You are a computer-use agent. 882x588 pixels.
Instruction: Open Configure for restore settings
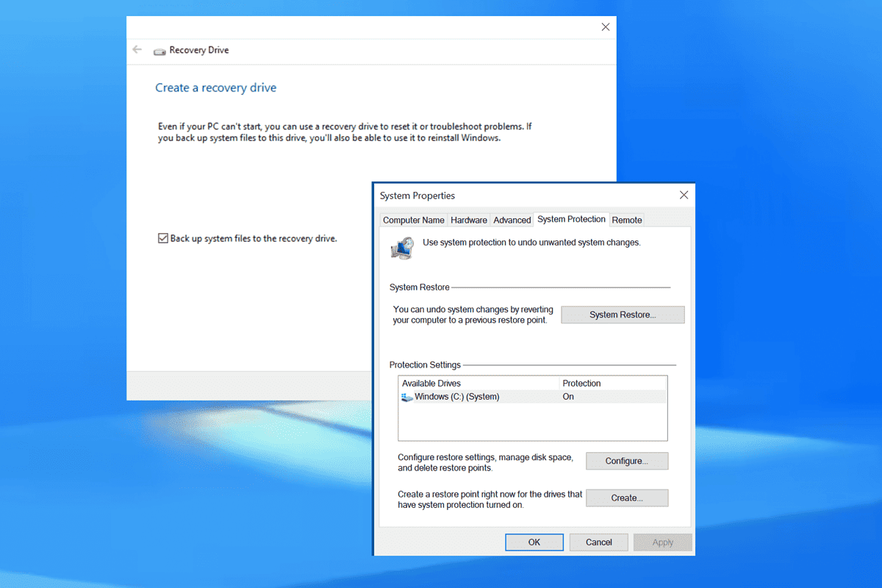[x=626, y=461]
